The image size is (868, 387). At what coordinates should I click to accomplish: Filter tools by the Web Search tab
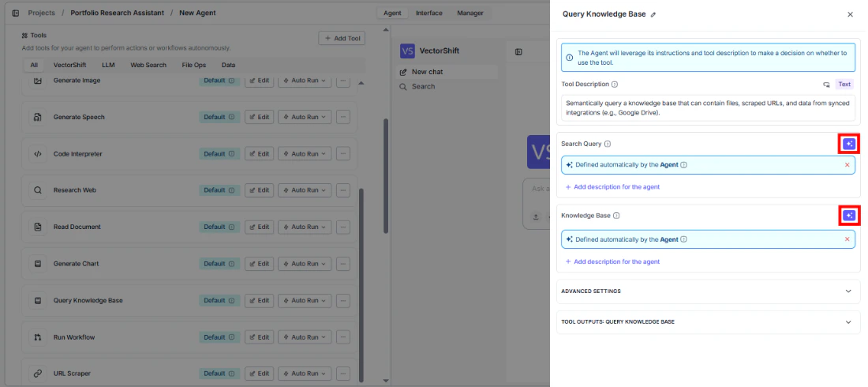click(x=148, y=65)
